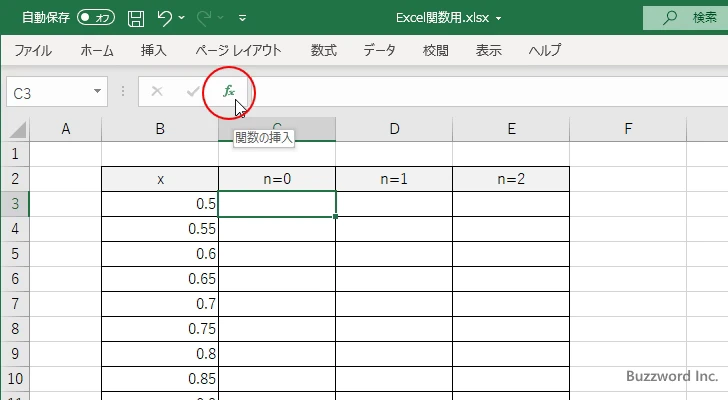Click the cell with value 0.75

160,329
